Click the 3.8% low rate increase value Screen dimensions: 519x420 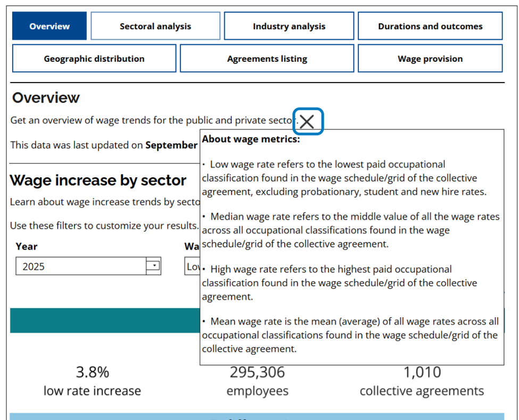tap(92, 372)
